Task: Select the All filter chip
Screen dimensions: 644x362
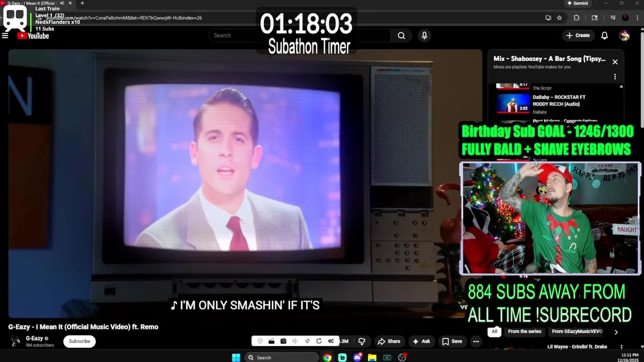Action: 495,331
